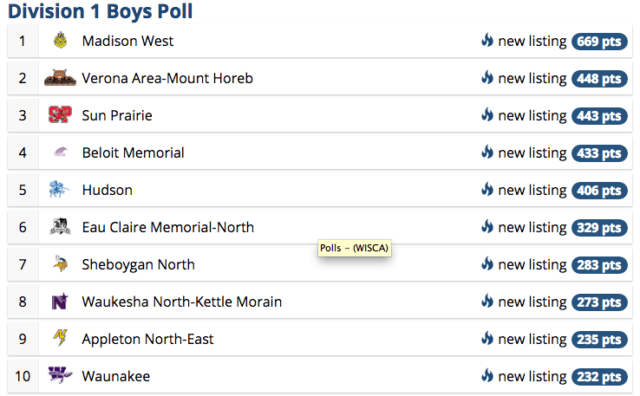Click the Waunakee purple W logo

(x=60, y=375)
